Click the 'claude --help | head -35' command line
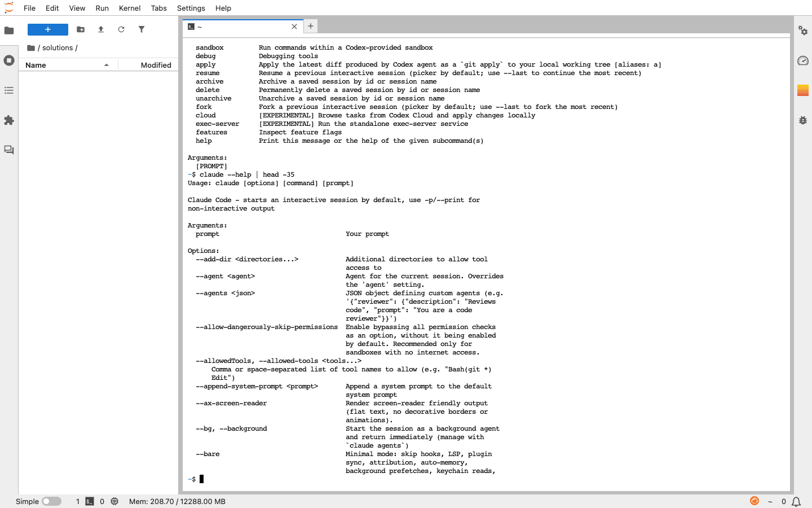Viewport: 812px width, 508px height. 247,175
